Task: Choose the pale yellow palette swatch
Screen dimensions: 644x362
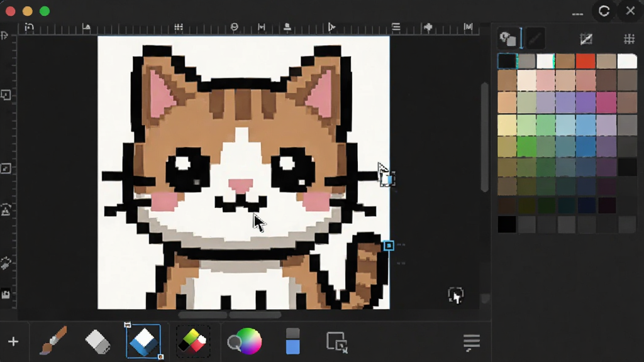Action: pyautogui.click(x=506, y=125)
